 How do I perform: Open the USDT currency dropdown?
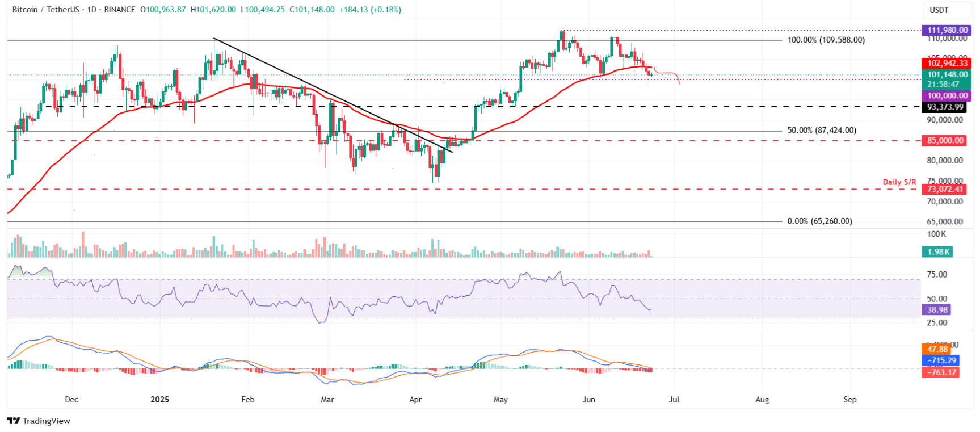(x=939, y=10)
